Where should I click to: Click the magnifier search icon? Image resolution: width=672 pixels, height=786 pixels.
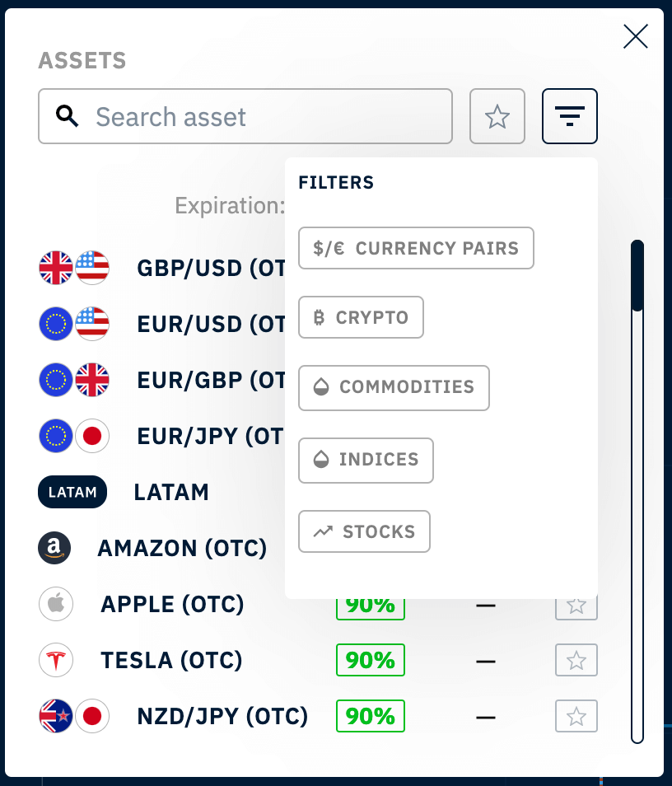coord(68,117)
